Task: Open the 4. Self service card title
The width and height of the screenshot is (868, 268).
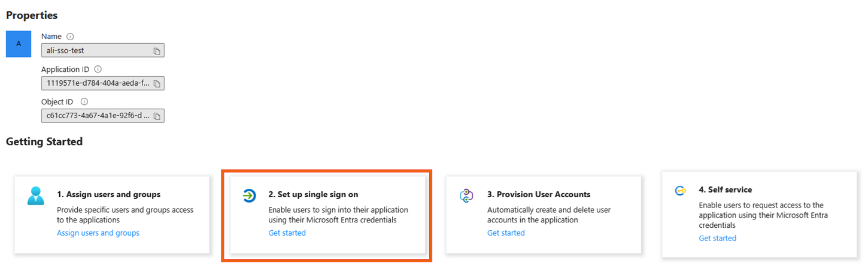Action: click(x=726, y=189)
